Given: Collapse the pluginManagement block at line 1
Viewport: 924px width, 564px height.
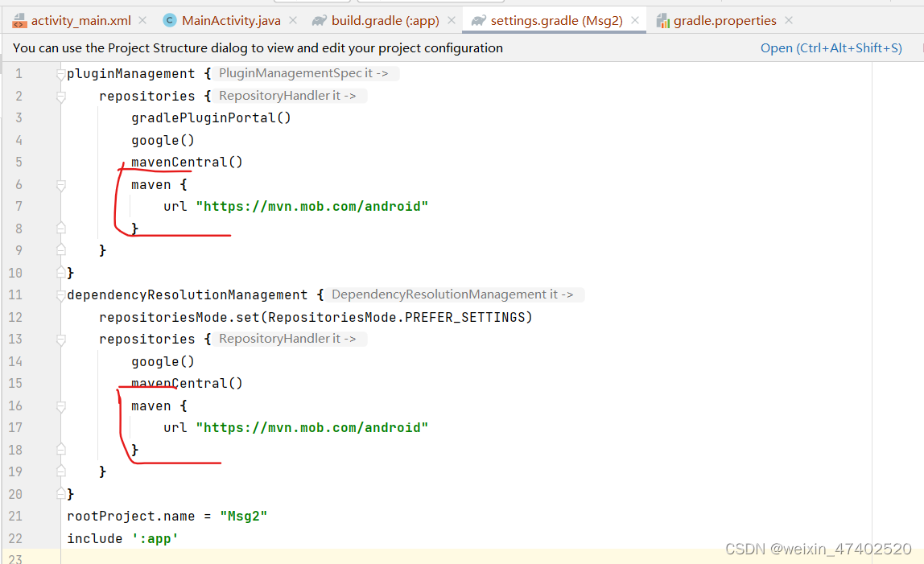Looking at the screenshot, I should [x=60, y=73].
